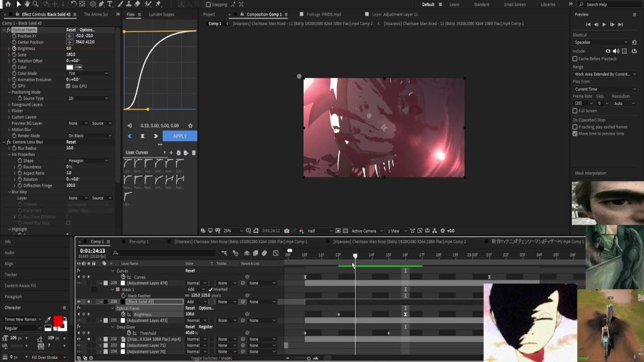Open the Render Mode On Black dropdown
Viewport: 644px width, 362px height.
point(90,136)
